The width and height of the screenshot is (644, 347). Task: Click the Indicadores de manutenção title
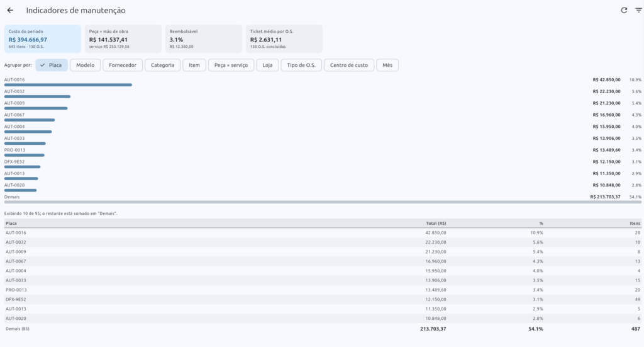pyautogui.click(x=75, y=10)
